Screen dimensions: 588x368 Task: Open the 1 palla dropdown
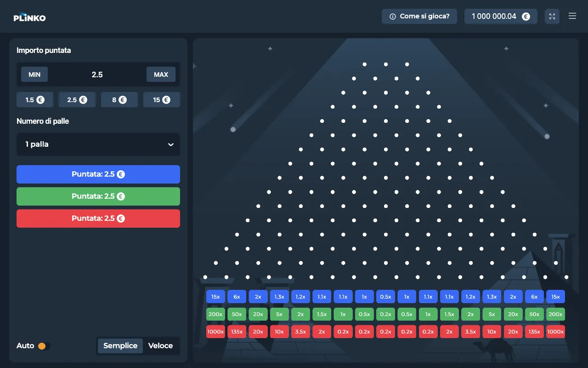tap(98, 144)
